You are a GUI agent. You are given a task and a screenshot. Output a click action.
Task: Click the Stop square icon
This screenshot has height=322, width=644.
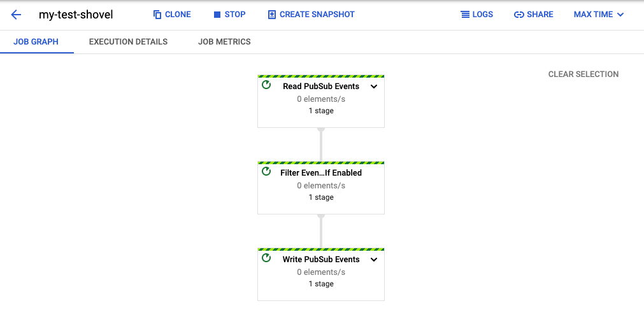pos(217,15)
